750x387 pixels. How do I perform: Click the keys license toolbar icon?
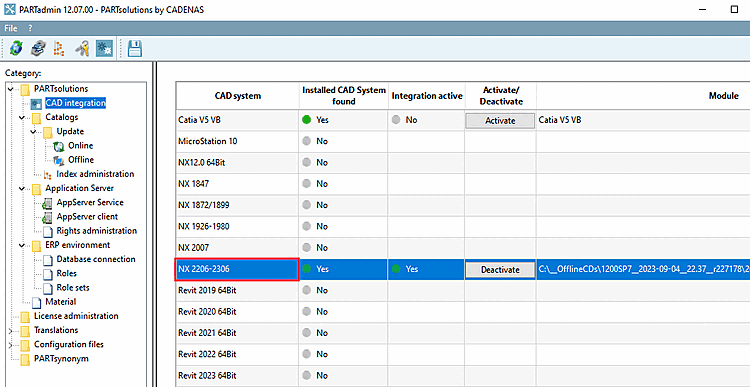pos(82,48)
